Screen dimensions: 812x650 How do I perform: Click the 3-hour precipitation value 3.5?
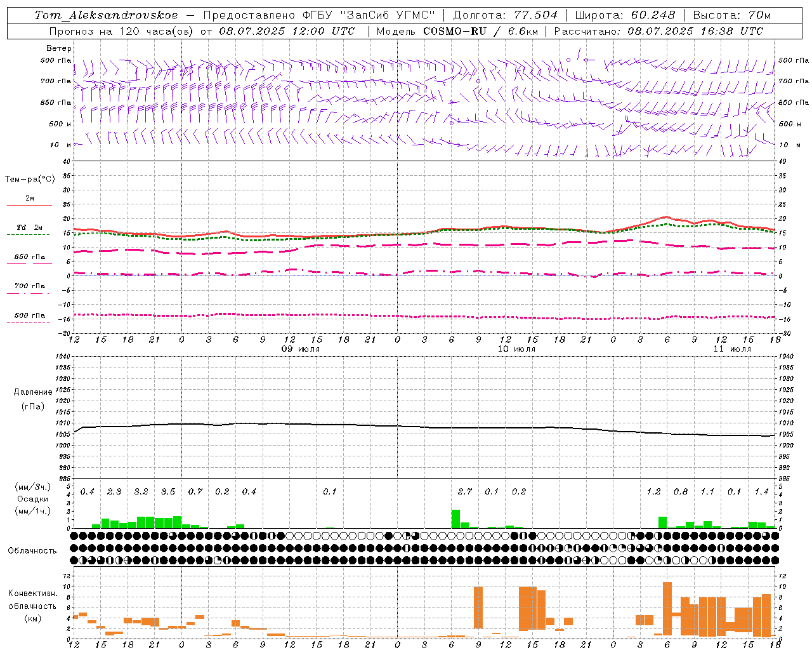168,492
